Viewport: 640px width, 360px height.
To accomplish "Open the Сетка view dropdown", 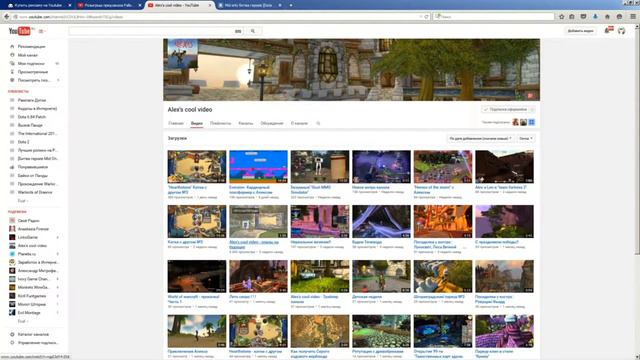I will click(526, 139).
